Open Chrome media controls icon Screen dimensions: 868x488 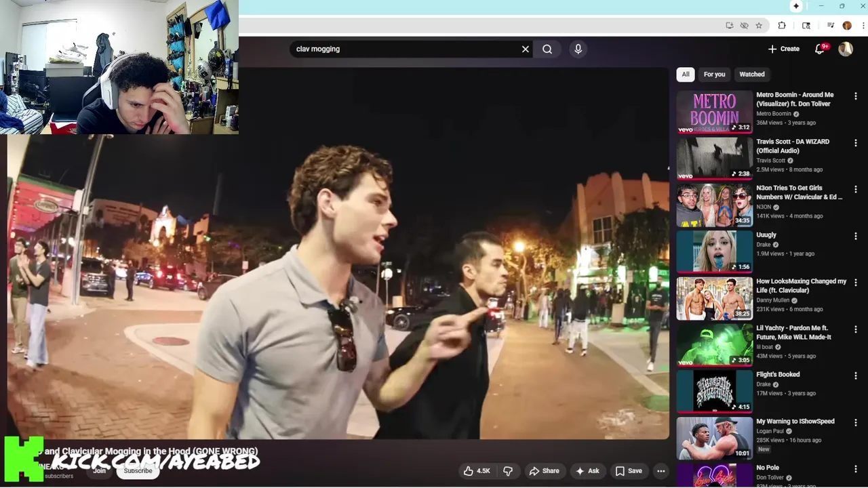tap(831, 26)
